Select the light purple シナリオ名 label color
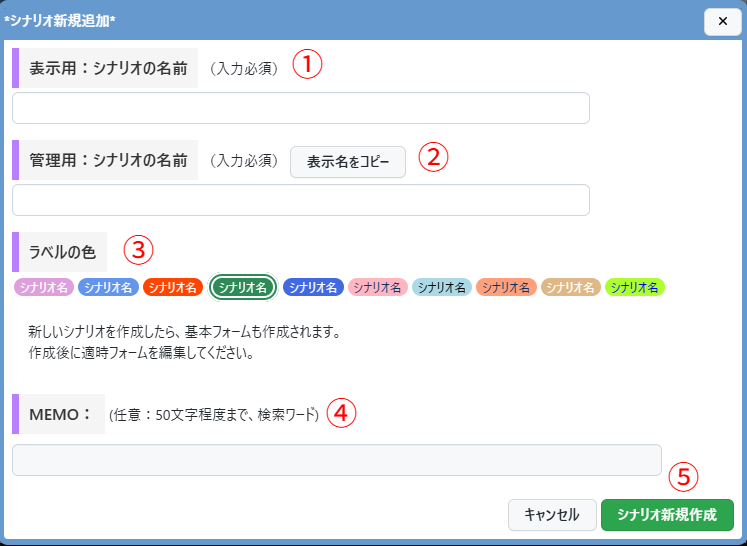The image size is (747, 546). 43,287
